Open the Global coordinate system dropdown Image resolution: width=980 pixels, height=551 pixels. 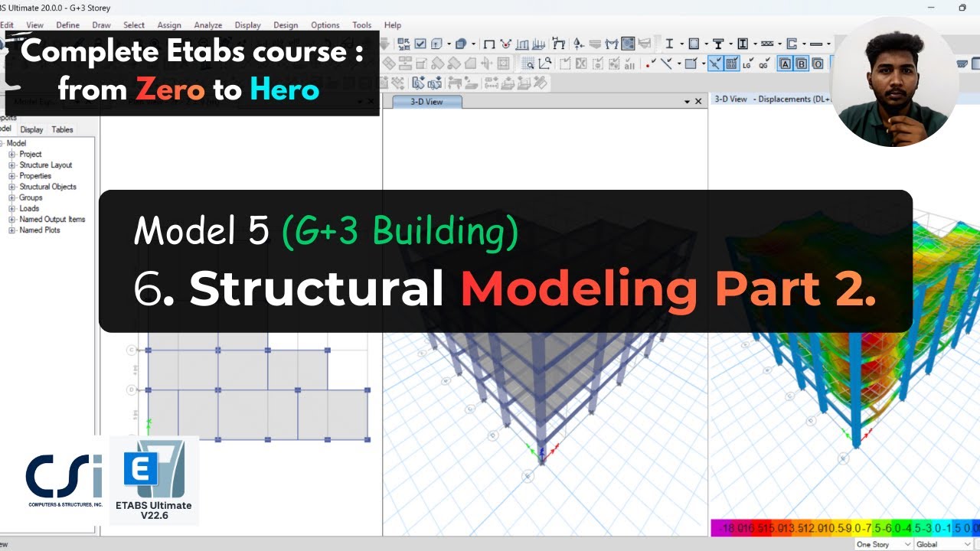tap(943, 544)
